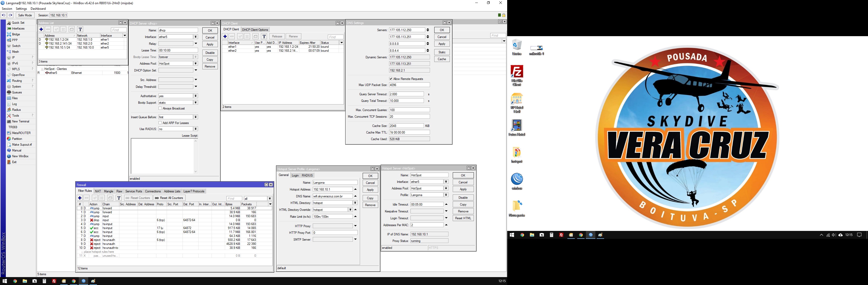Click the add (plus) icon in DHCP Client window
The width and height of the screenshot is (868, 285).
pos(225,36)
